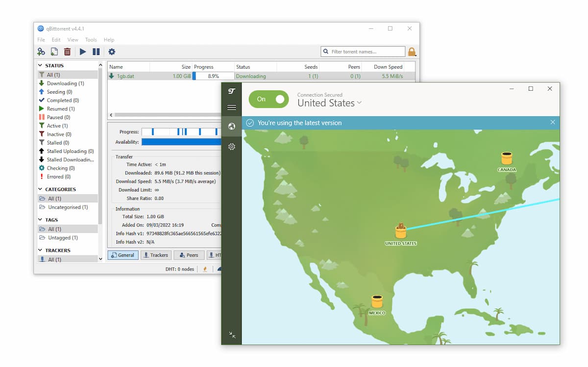Switch to the Peers tab in qBittorrent
588x367 pixels.
click(189, 255)
